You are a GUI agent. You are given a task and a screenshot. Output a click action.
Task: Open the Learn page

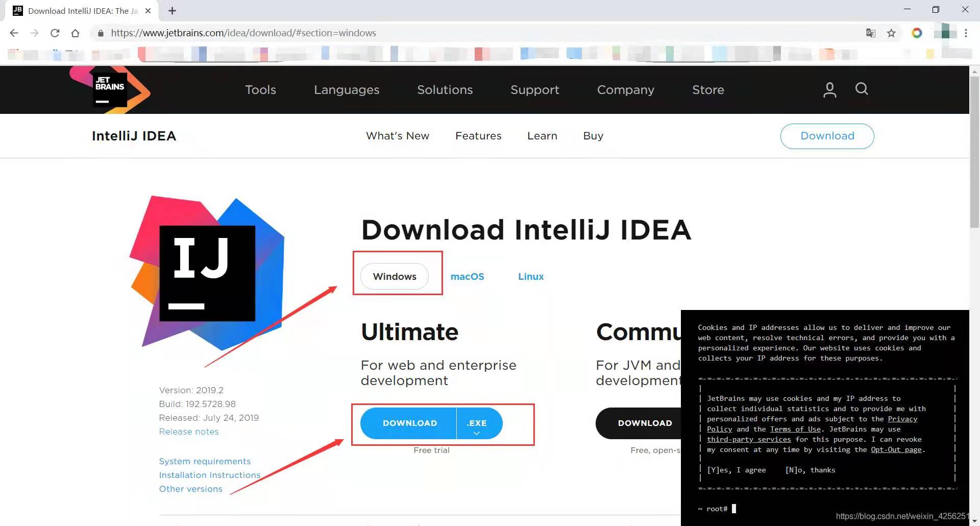pyautogui.click(x=542, y=136)
